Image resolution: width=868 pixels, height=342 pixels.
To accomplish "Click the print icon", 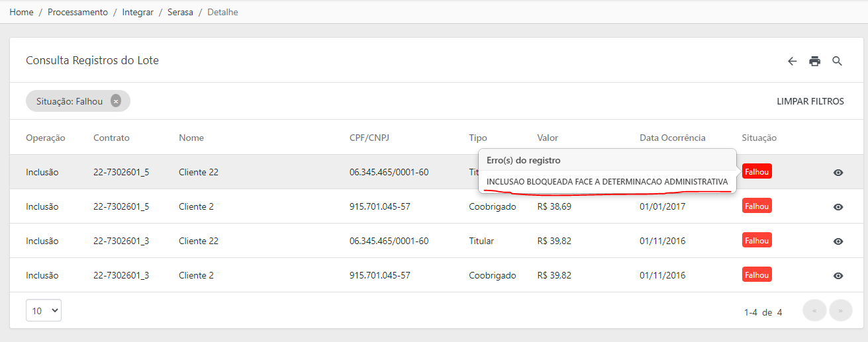I will click(814, 61).
